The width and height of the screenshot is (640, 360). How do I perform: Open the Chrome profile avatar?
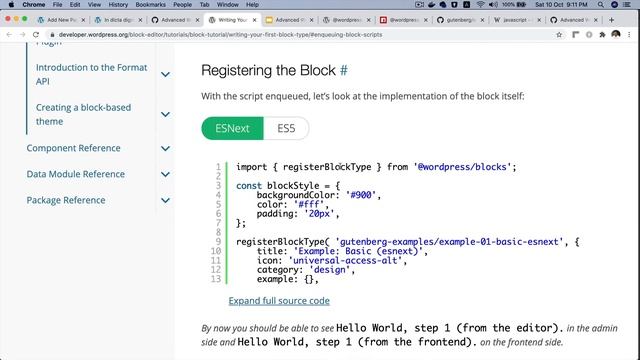pos(616,35)
